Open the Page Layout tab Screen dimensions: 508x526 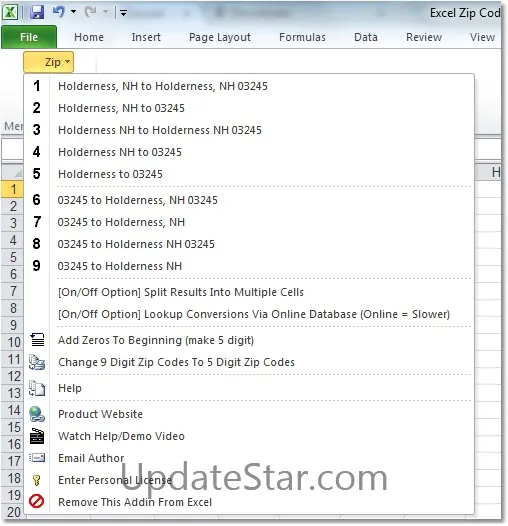(220, 37)
